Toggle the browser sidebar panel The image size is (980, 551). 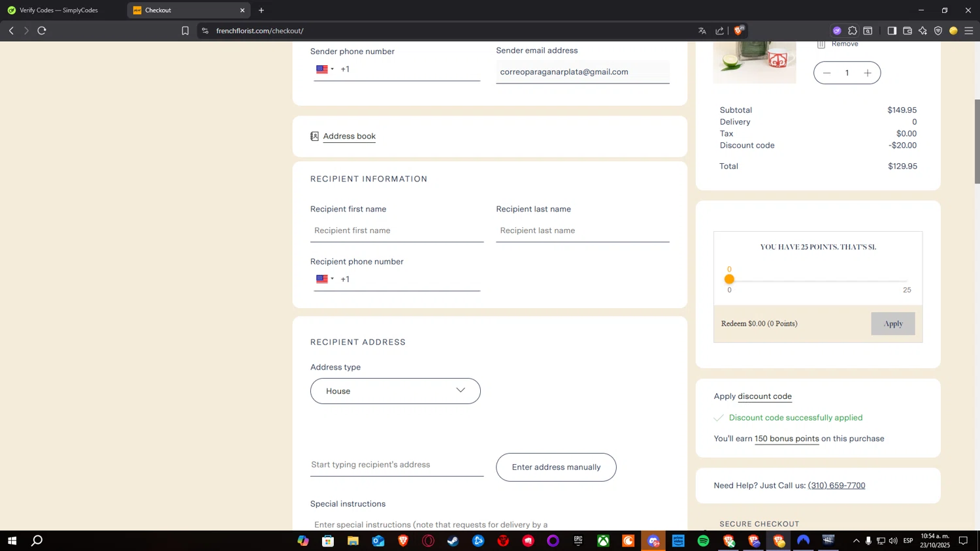892,31
